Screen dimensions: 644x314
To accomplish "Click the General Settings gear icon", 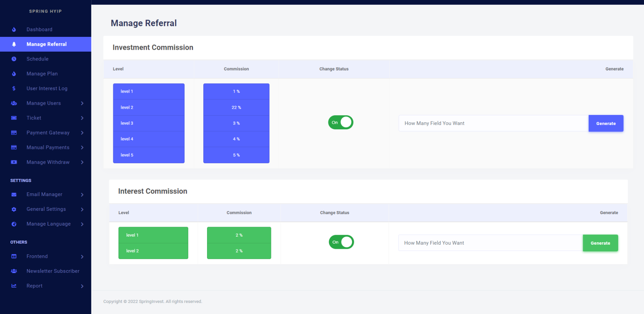I will [x=14, y=209].
